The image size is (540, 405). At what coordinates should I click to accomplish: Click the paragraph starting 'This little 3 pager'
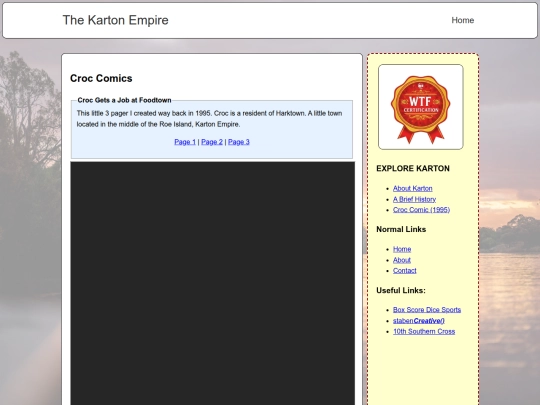click(x=209, y=119)
